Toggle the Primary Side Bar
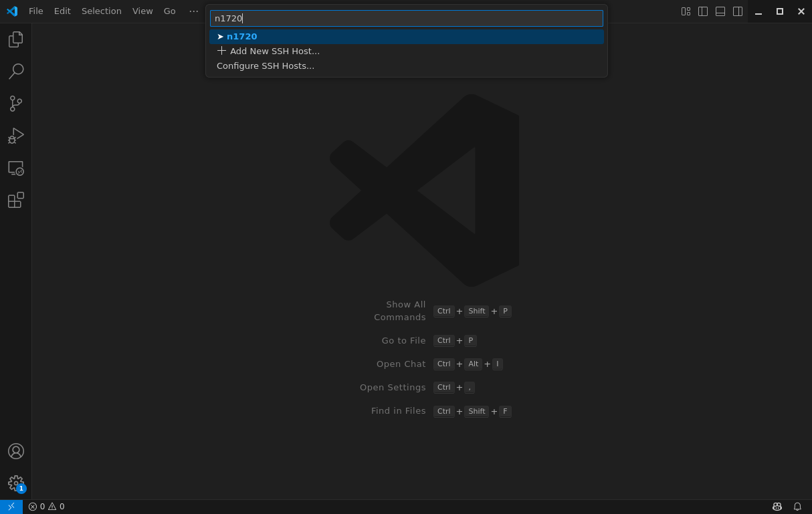Viewport: 812px width, 514px height. pyautogui.click(x=703, y=11)
